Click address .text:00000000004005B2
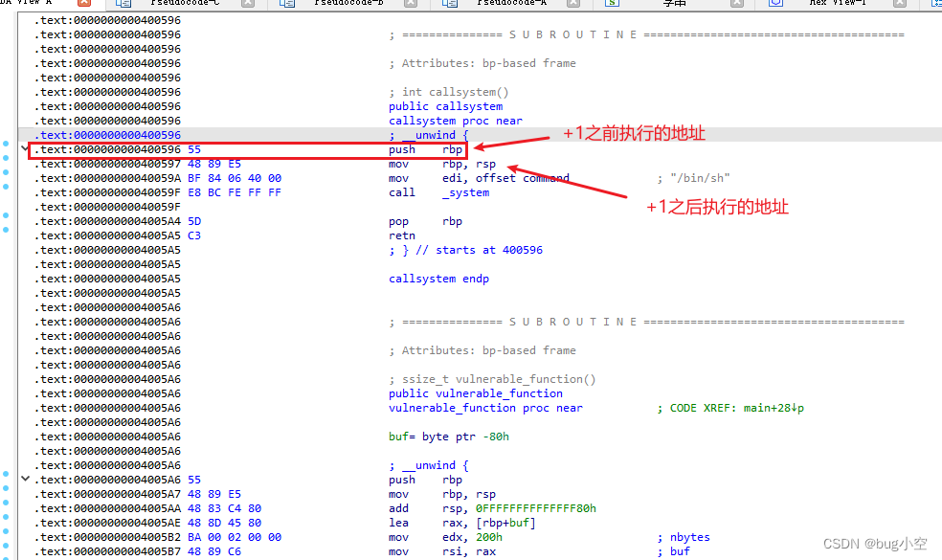Image resolution: width=942 pixels, height=560 pixels. click(107, 537)
